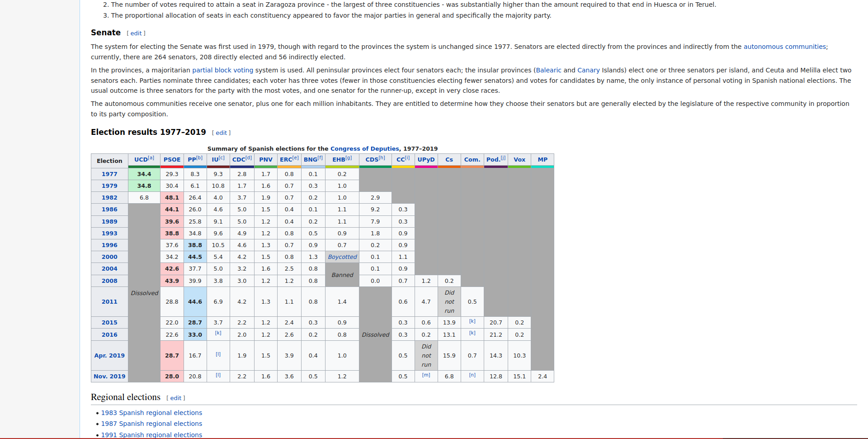Viewport: 868px width, 439px height.
Task: Open the UCD party header link
Action: pyautogui.click(x=141, y=160)
